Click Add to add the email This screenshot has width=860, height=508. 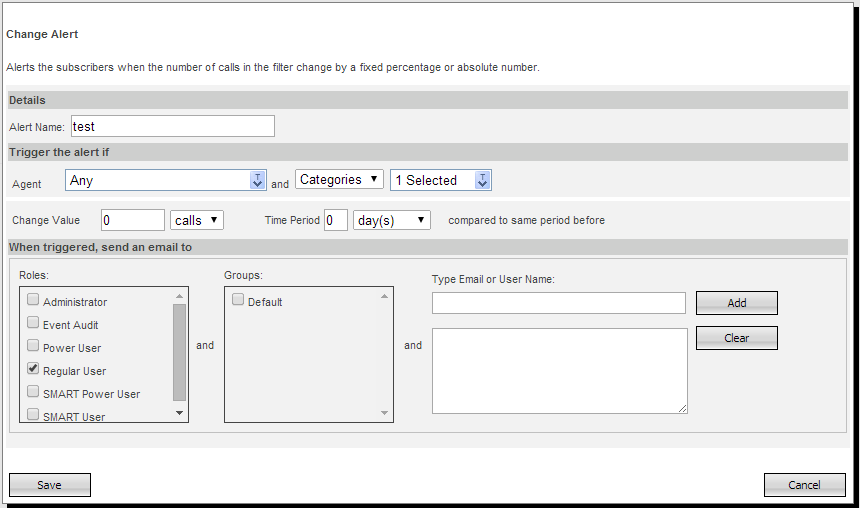click(736, 303)
